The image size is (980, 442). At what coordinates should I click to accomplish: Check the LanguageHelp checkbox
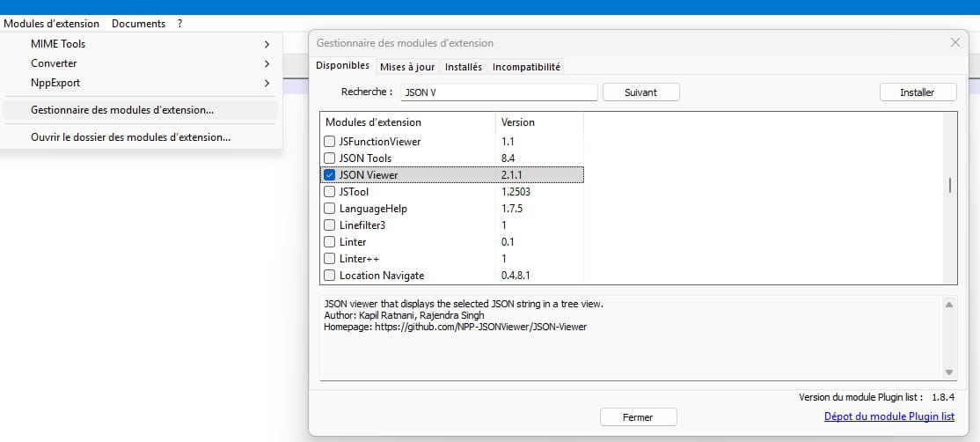[329, 208]
